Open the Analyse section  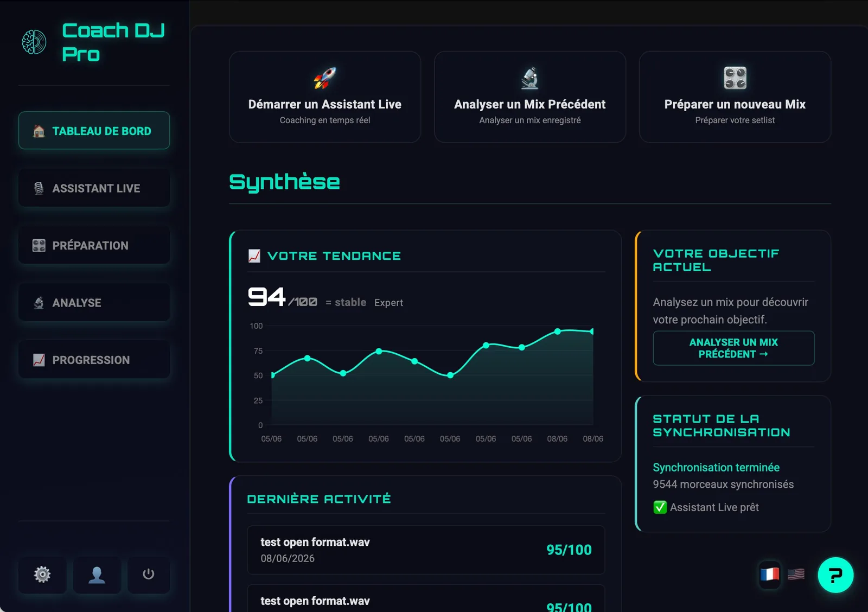tap(94, 303)
